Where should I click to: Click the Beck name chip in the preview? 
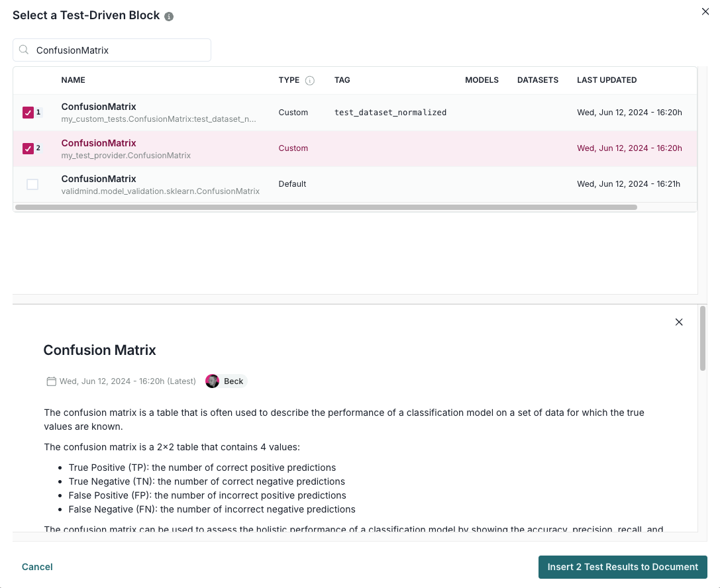[x=233, y=381]
